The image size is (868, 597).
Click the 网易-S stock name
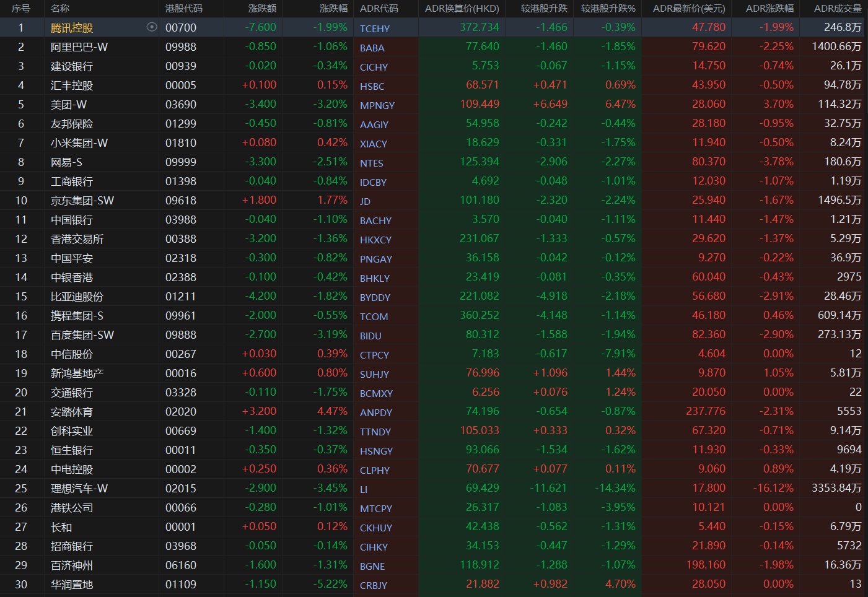tap(66, 162)
